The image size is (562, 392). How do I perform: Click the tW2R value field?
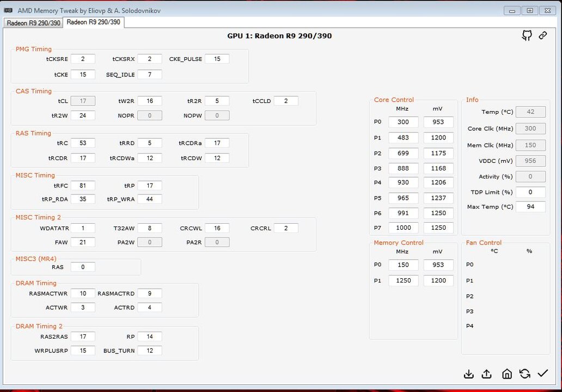tap(149, 101)
